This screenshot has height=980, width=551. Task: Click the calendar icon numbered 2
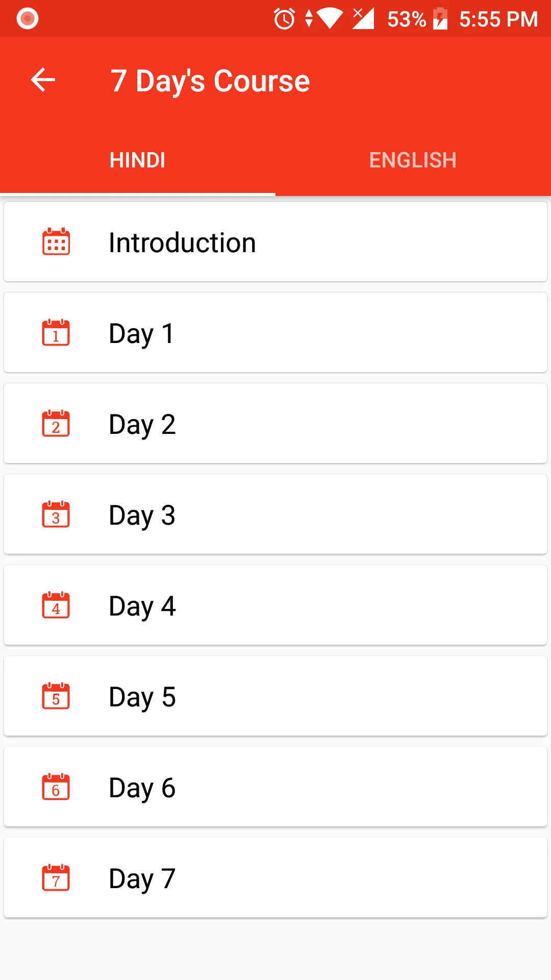(56, 423)
